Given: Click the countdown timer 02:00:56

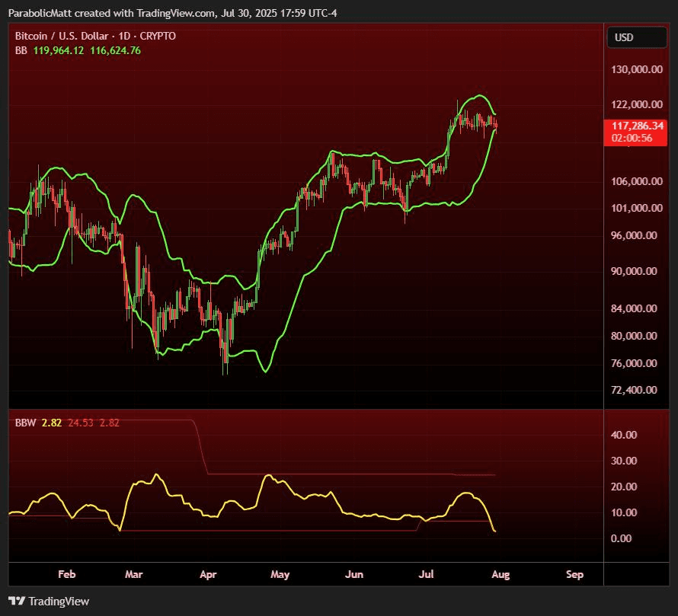Looking at the screenshot, I should click(x=632, y=138).
